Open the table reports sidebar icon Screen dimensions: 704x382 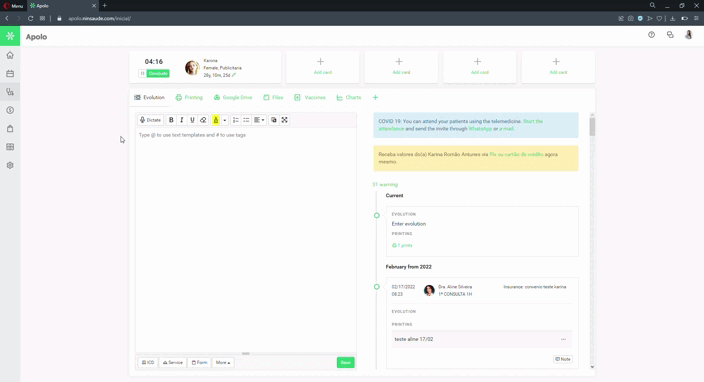click(x=10, y=147)
